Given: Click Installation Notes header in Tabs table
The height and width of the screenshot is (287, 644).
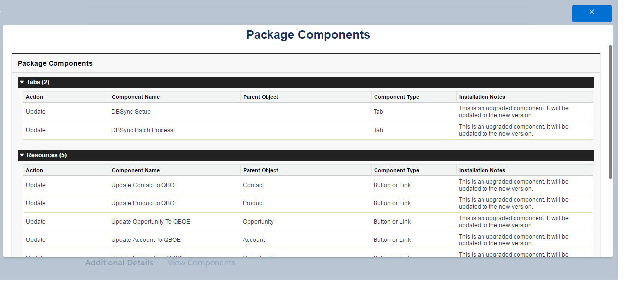Looking at the screenshot, I should [482, 97].
